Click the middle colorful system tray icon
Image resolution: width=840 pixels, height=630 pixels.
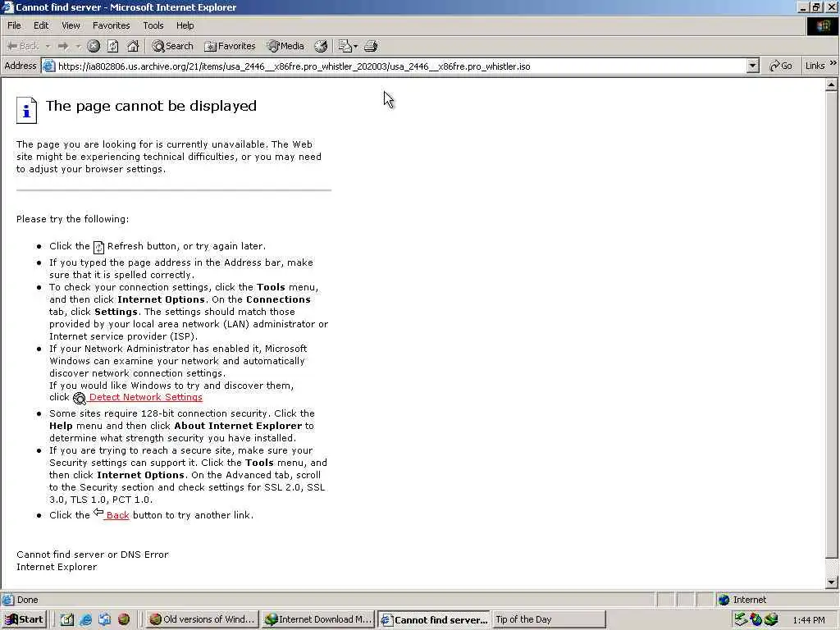click(x=756, y=619)
